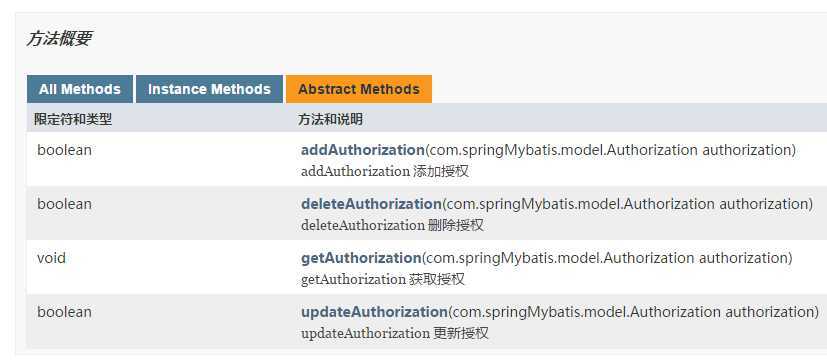
Task: Go to updateAuthorization method details
Action: tap(374, 312)
